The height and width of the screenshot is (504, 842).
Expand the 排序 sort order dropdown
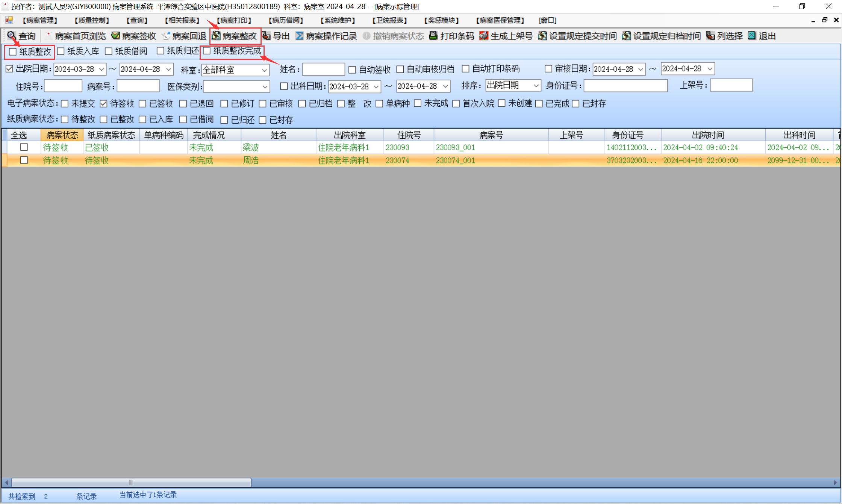[536, 86]
